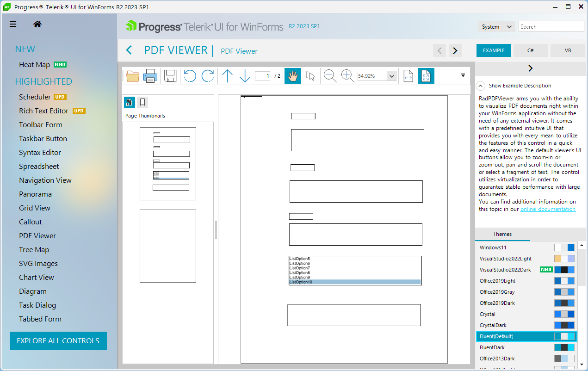
Task: Switch to EXAMPLE tab
Action: 494,50
